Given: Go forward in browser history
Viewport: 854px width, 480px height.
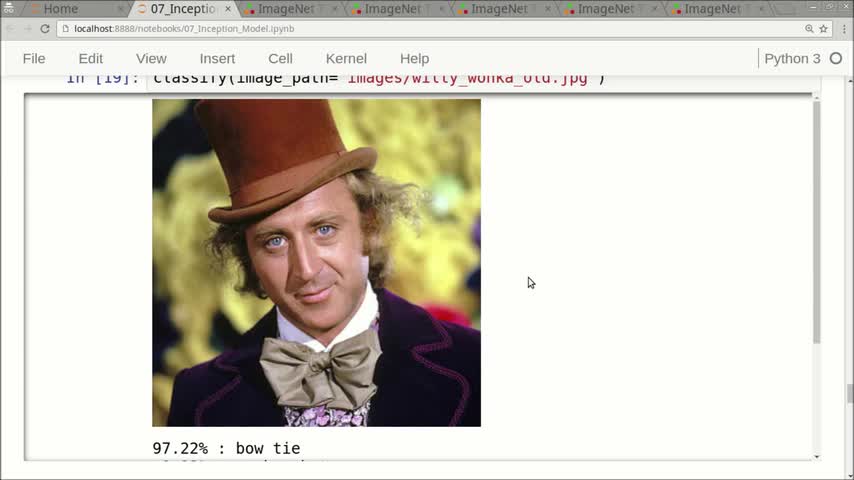Looking at the screenshot, I should coord(27,29).
